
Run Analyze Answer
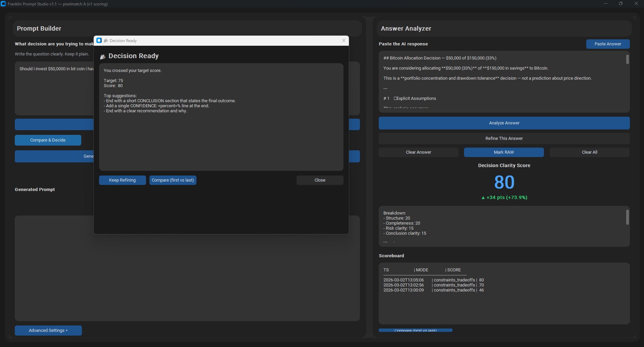click(504, 123)
